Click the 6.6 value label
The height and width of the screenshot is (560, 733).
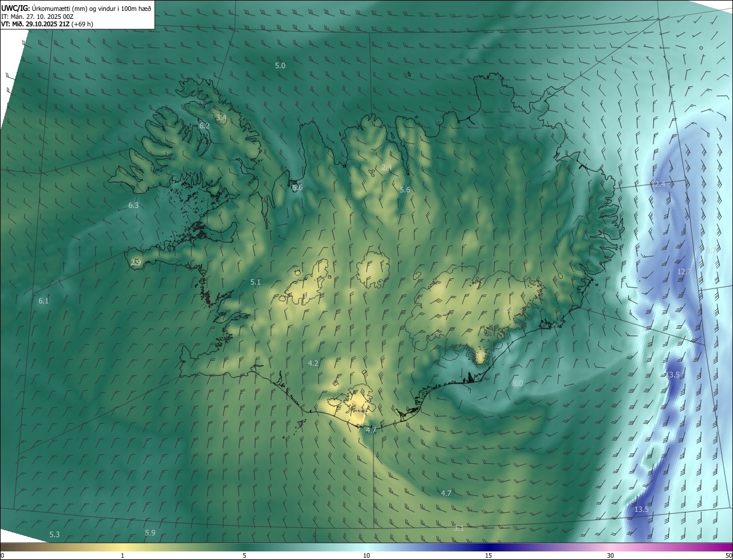(x=297, y=188)
